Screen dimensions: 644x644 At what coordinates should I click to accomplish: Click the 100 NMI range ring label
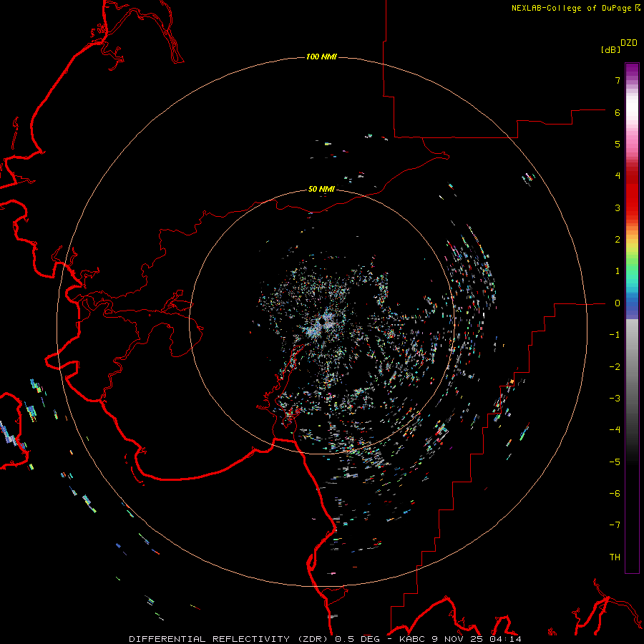point(321,57)
